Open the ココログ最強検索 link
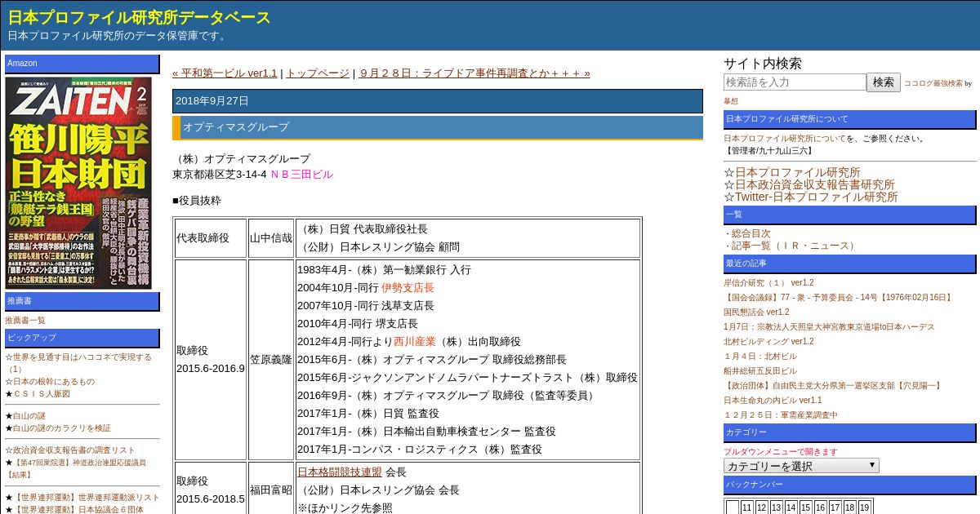The width and height of the screenshot is (980, 514). click(x=933, y=83)
